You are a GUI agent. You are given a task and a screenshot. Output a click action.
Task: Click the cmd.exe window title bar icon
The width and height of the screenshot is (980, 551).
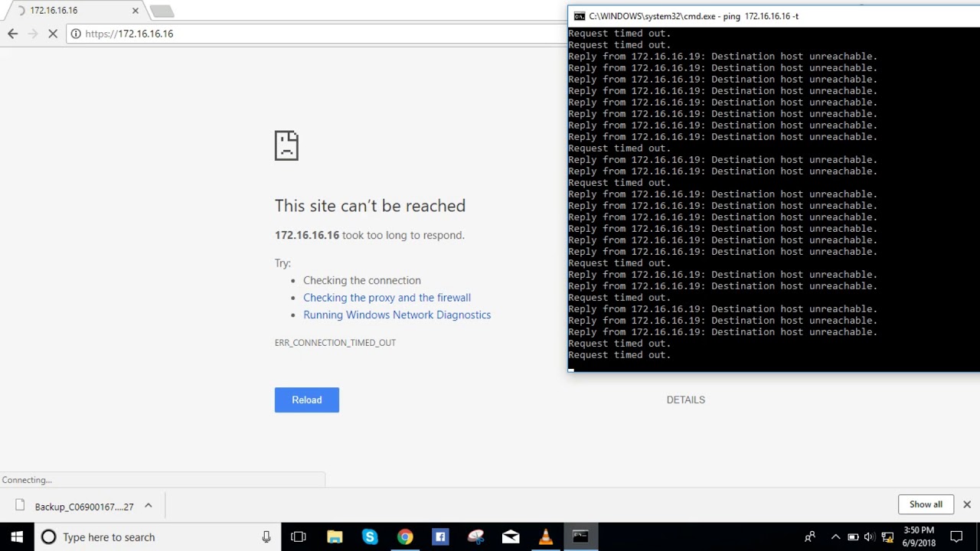[x=580, y=16]
